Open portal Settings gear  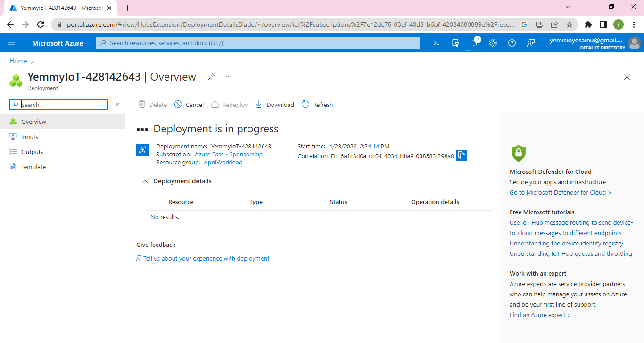coord(493,43)
